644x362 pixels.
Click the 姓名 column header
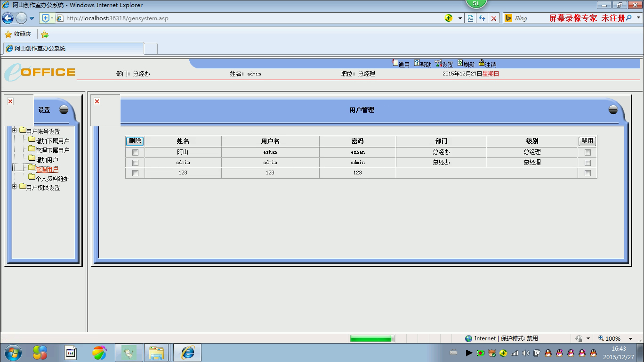183,141
